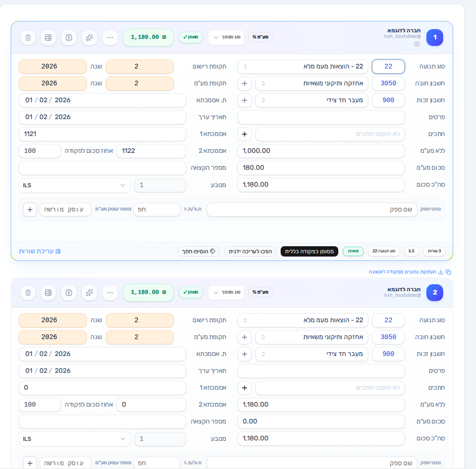476x469 pixels.
Task: Click the brain AI icon in entry 1
Action: (69, 38)
